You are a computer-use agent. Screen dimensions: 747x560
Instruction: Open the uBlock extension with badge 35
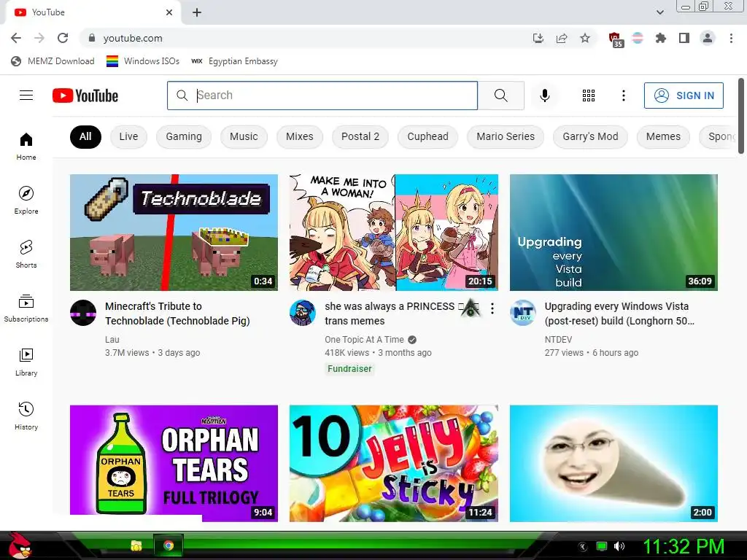pos(615,39)
